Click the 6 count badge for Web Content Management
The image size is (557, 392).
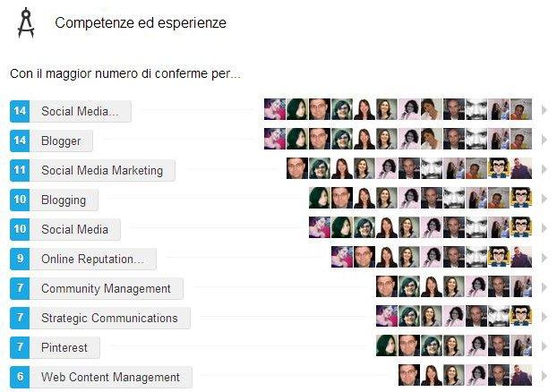(x=20, y=377)
